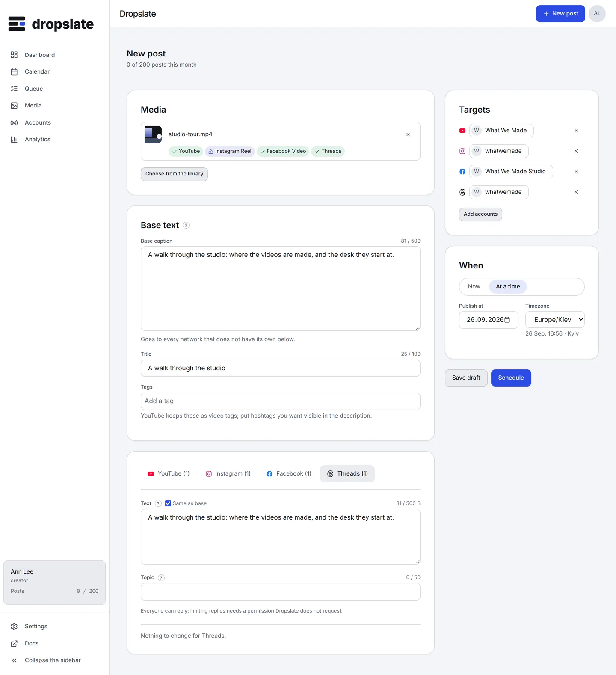The image size is (616, 675).
Task: Click the Docs external link icon
Action: click(x=14, y=643)
